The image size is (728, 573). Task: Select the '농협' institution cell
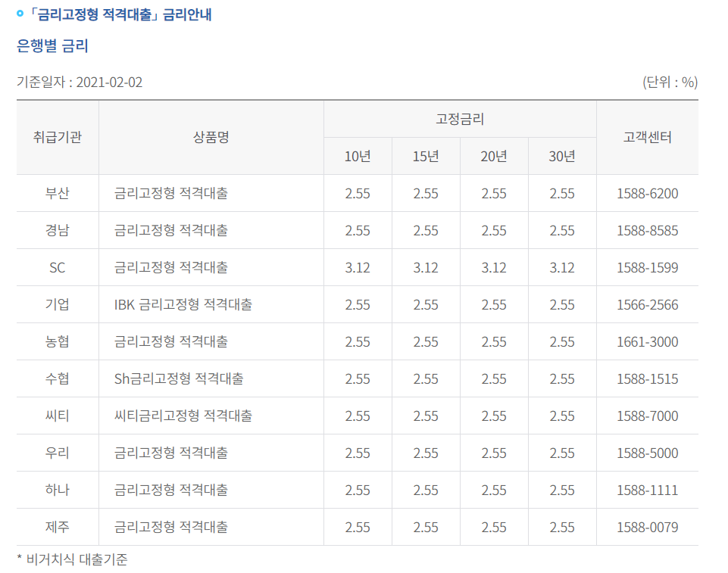point(57,341)
